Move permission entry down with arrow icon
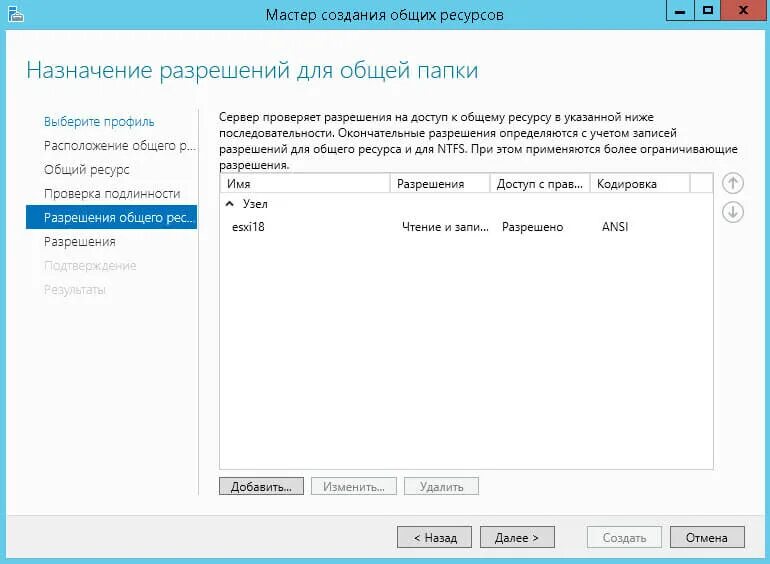 [x=733, y=212]
